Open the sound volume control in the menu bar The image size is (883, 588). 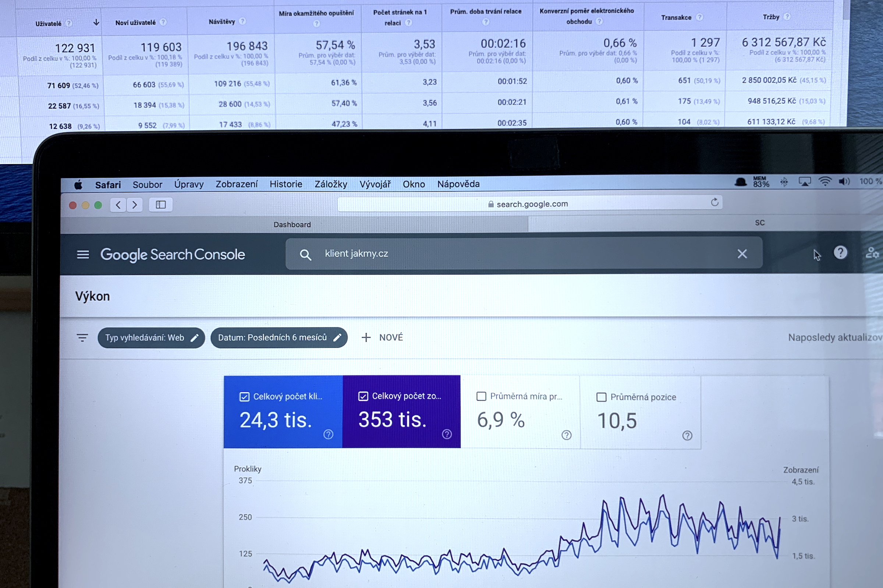(844, 182)
